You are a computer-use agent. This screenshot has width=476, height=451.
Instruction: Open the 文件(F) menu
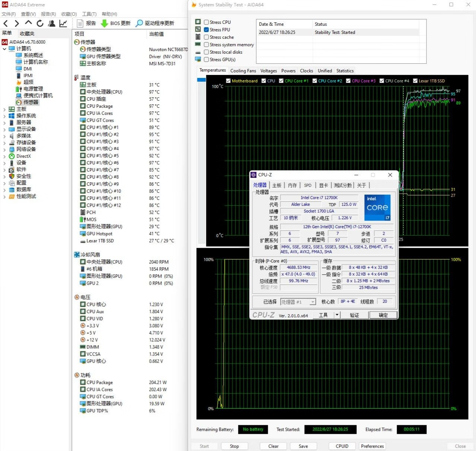click(9, 14)
